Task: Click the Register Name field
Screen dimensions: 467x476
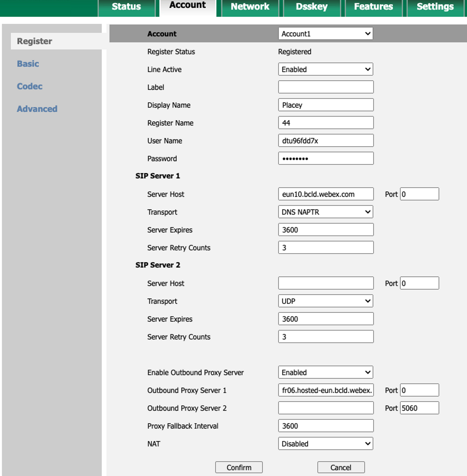Action: click(x=326, y=123)
